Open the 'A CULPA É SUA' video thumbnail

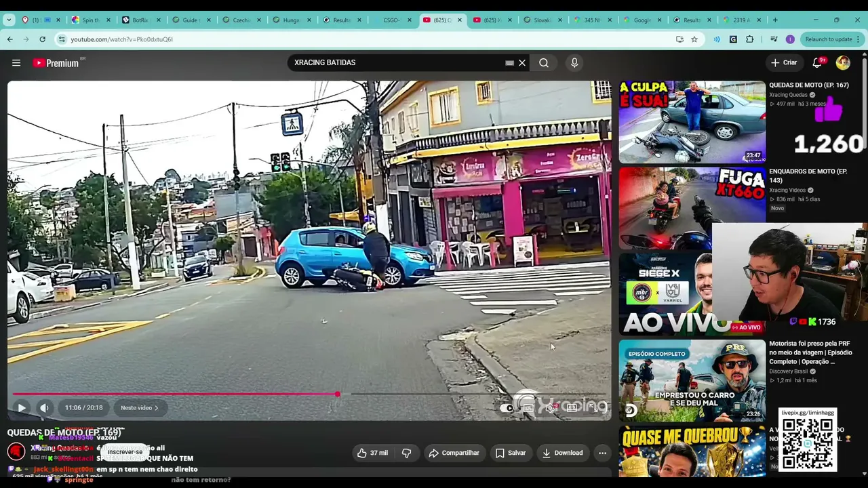pos(692,123)
